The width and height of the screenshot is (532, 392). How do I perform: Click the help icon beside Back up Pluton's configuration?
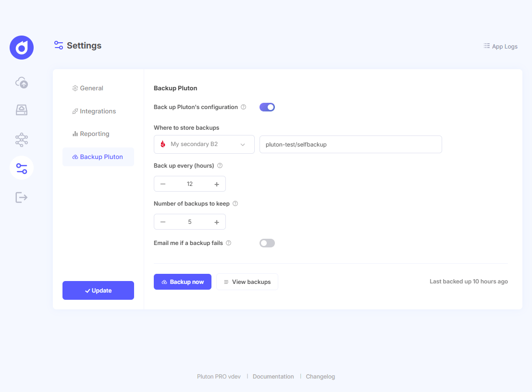243,107
